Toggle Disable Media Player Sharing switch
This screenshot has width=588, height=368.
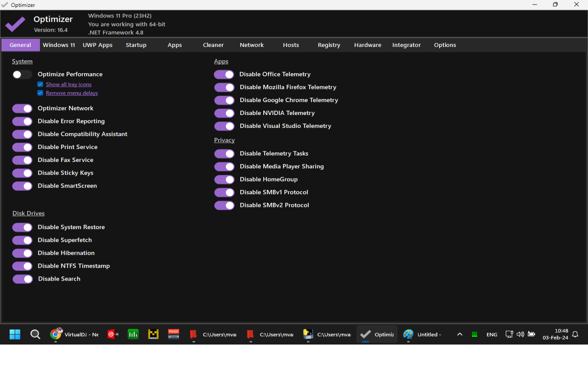click(x=224, y=167)
